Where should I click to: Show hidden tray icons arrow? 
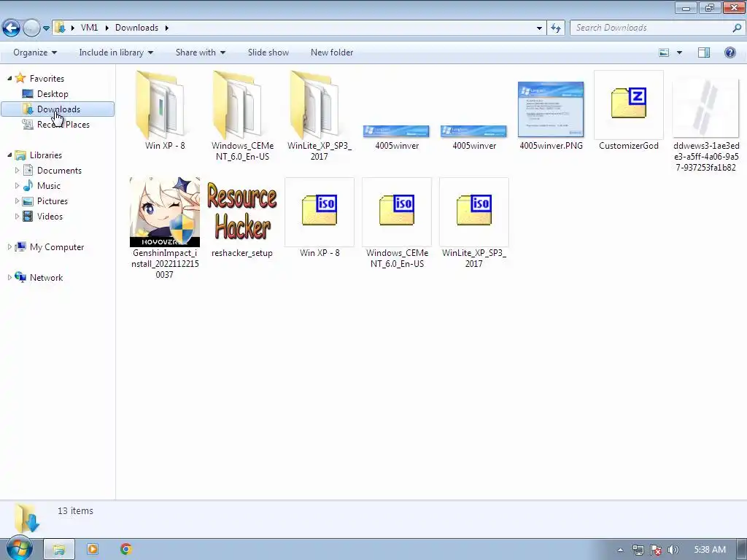620,550
